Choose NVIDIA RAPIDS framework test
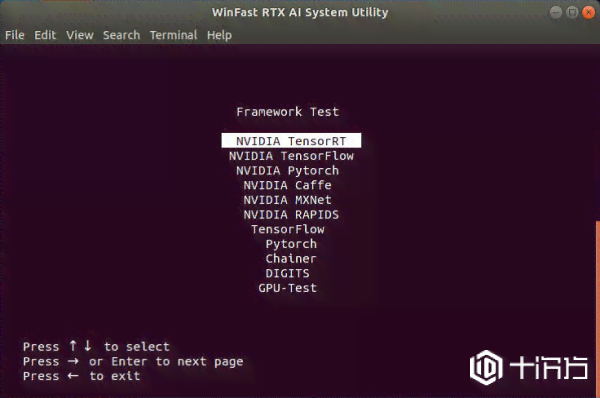The width and height of the screenshot is (600, 398). [291, 214]
